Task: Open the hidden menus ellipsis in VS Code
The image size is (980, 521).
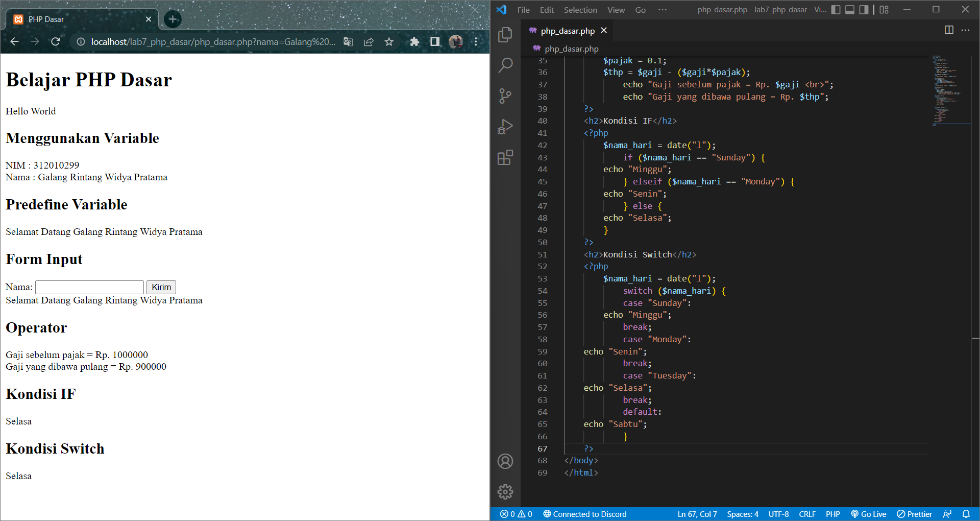Action: [x=663, y=10]
